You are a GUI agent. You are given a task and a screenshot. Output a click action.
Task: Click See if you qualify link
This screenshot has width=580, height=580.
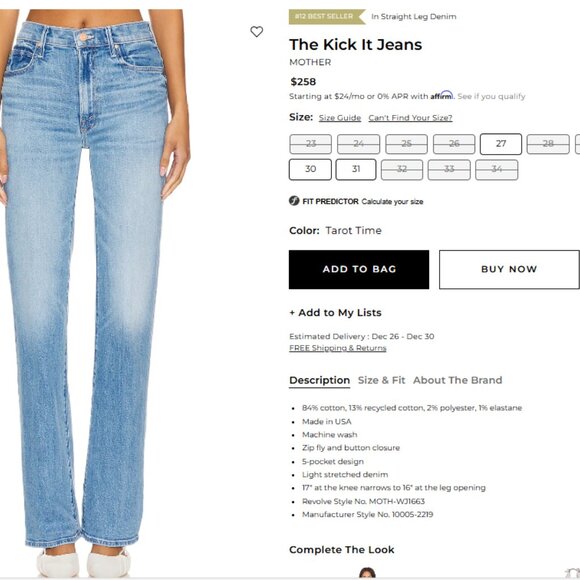(491, 96)
